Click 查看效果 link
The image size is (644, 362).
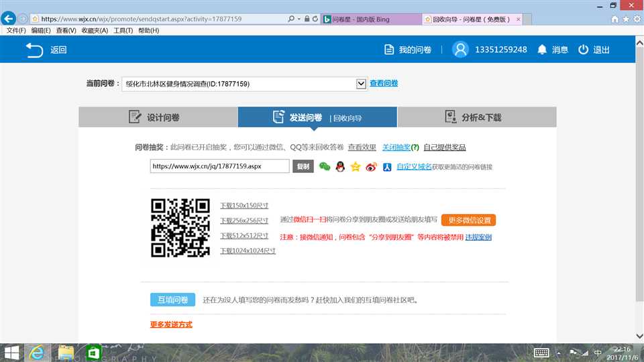point(362,147)
